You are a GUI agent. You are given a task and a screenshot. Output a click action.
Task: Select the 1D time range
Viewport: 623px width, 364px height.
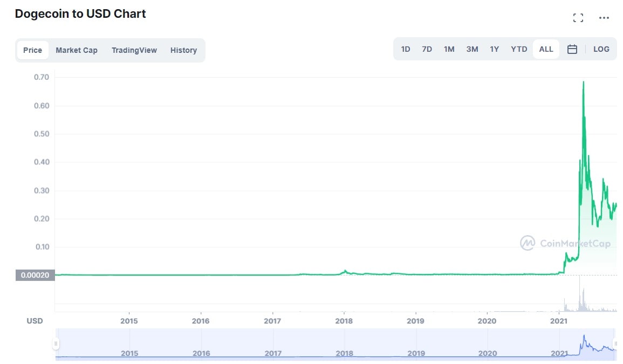[405, 49]
